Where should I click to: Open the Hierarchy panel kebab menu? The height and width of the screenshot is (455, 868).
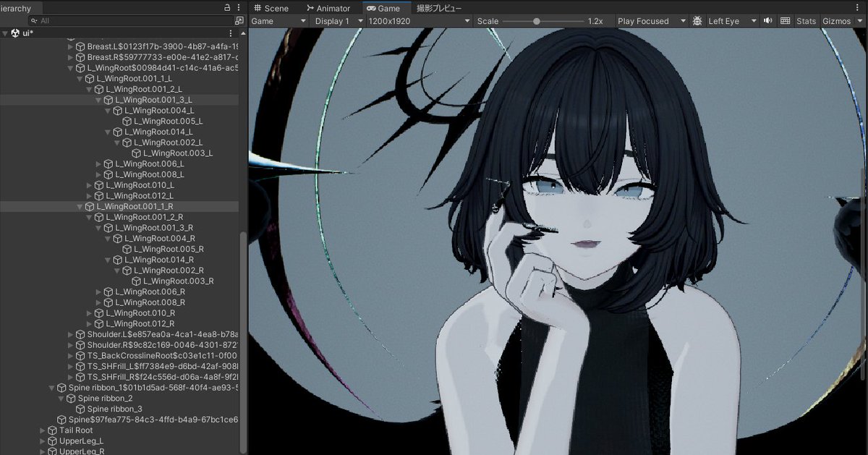pos(239,8)
